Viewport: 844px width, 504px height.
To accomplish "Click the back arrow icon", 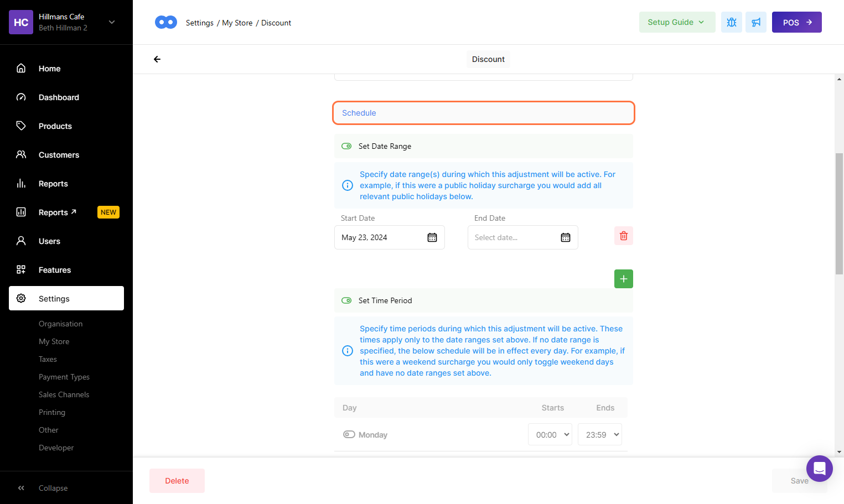I will tap(157, 59).
